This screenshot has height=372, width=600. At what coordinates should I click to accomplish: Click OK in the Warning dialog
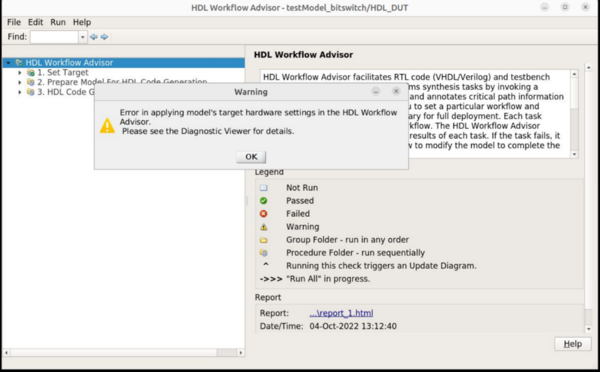251,157
